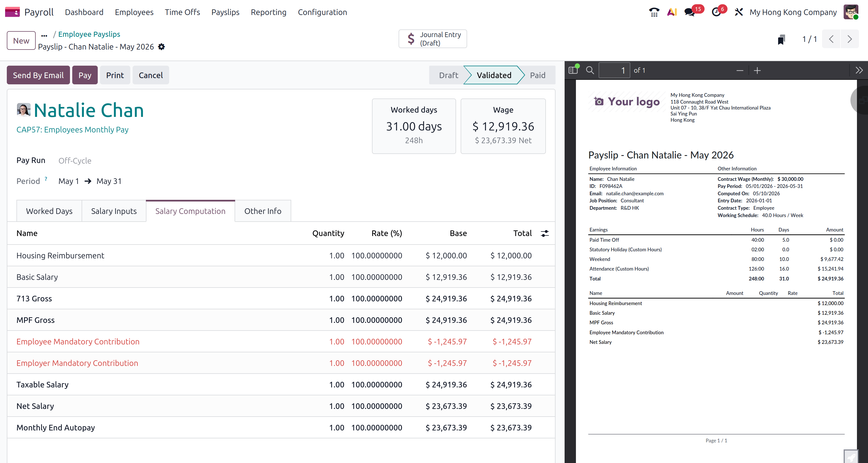
Task: Click the Period help question mark
Action: 46,179
